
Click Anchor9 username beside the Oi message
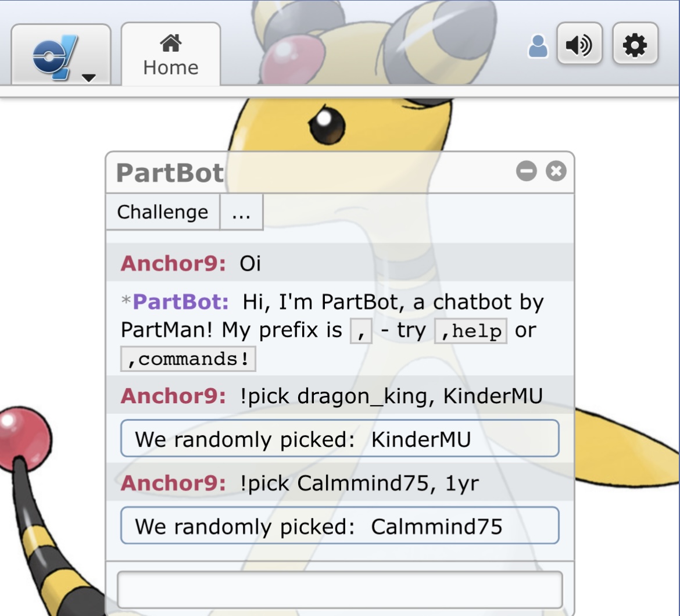coord(173,263)
